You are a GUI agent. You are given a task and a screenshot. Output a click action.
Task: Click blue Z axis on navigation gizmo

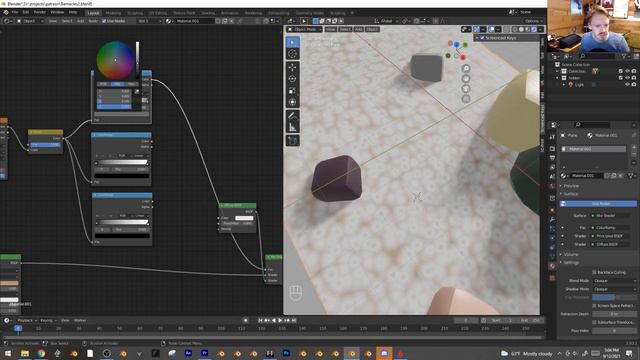coord(456,44)
